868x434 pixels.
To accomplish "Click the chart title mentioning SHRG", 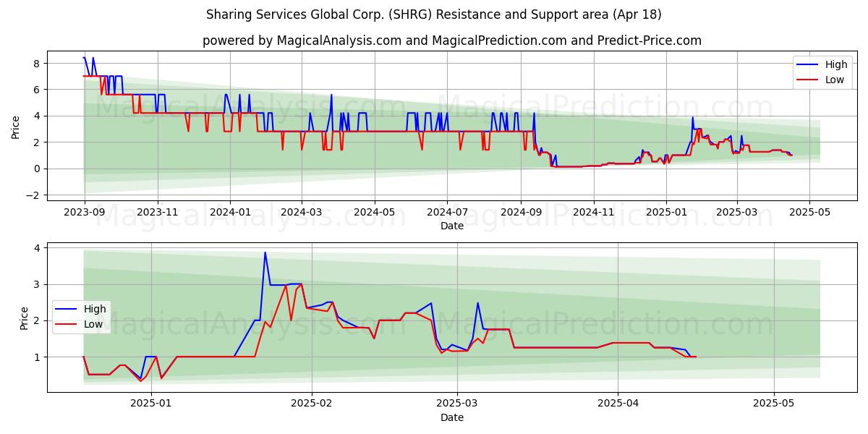I will tap(433, 14).
